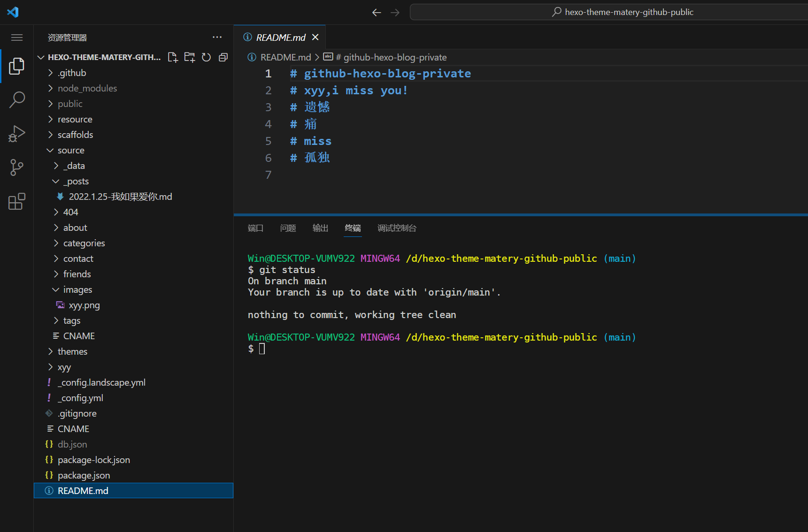
Task: Expand the 404 folder
Action: coord(133,212)
